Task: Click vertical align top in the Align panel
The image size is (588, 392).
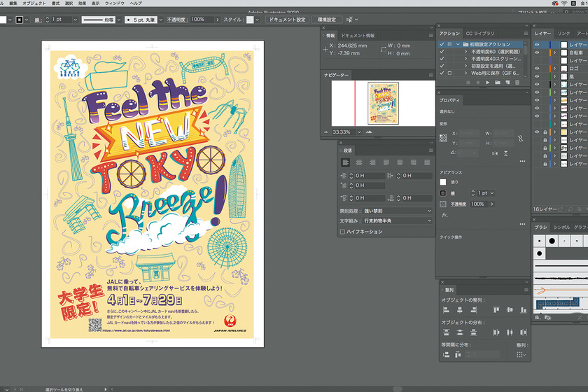Action: click(x=496, y=310)
